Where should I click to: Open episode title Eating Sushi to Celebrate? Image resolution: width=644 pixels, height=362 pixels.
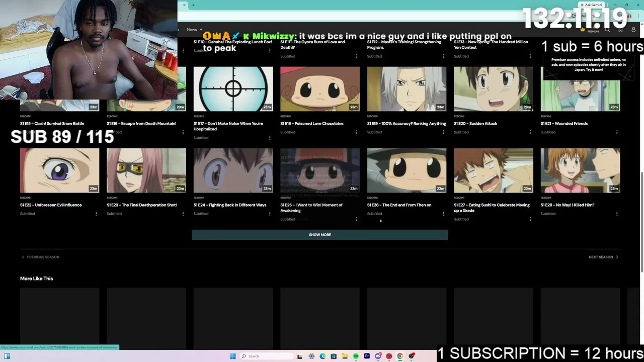(492, 208)
